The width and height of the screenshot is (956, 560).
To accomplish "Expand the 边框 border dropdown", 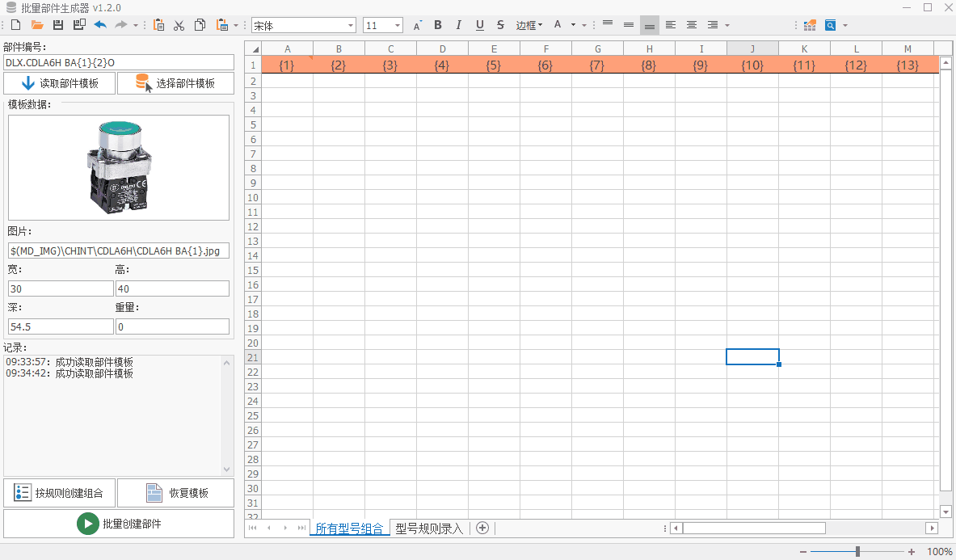I will point(529,25).
